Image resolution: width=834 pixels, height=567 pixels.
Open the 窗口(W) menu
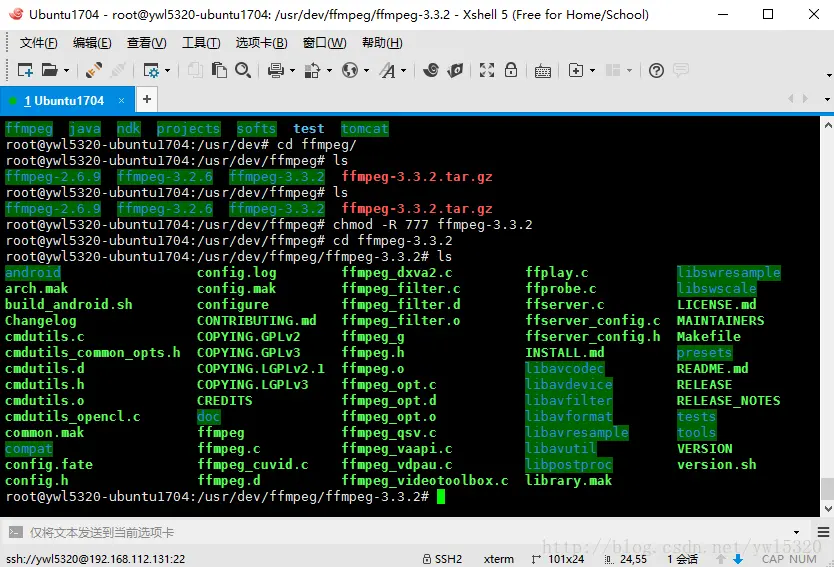pyautogui.click(x=324, y=43)
